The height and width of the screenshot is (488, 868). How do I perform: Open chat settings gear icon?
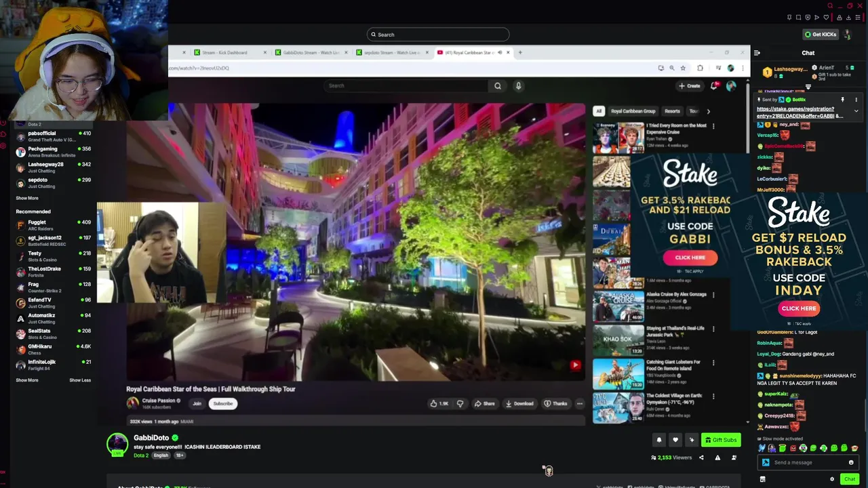pos(832,479)
